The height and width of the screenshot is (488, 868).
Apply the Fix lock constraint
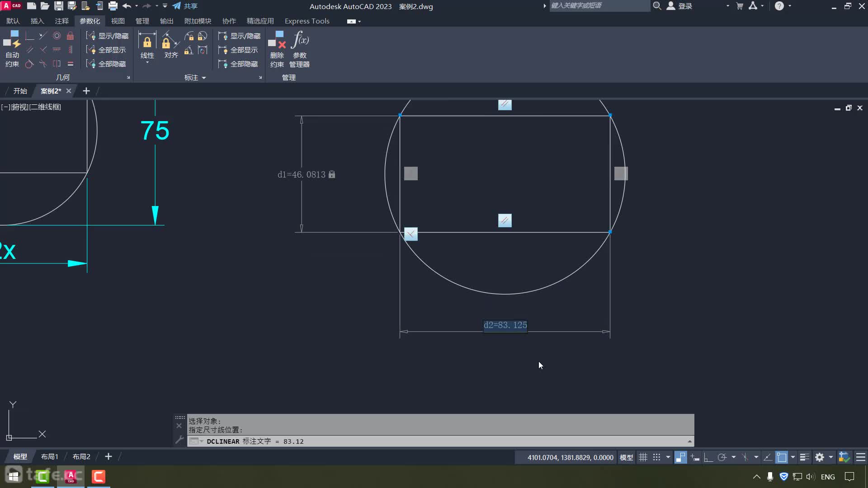71,36
